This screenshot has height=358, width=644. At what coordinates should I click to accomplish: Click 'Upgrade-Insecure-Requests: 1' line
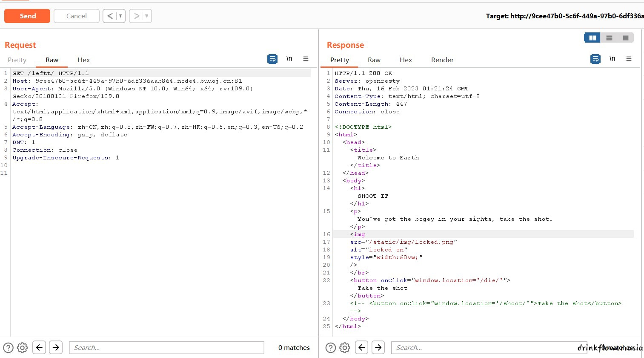(x=66, y=158)
